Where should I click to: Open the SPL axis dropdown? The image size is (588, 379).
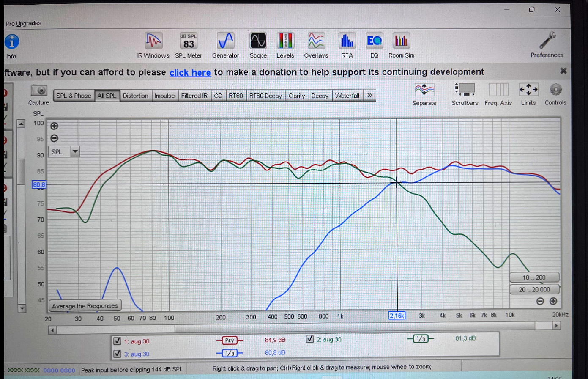point(75,151)
